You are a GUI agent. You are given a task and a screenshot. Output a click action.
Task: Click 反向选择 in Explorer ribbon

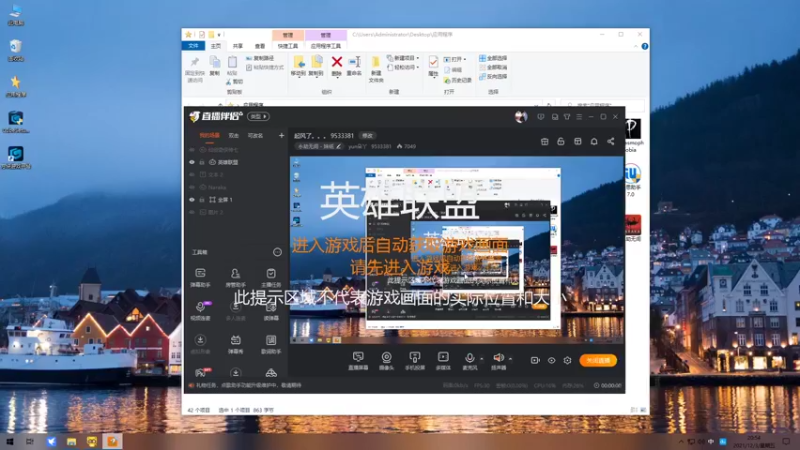click(493, 77)
